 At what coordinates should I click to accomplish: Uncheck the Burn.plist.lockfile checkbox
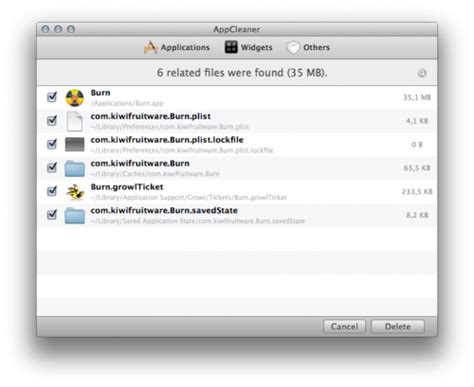[x=52, y=144]
